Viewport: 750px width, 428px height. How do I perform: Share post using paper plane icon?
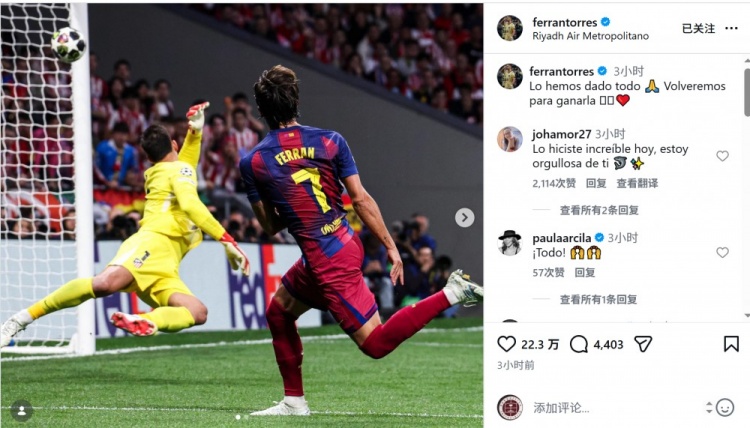643,343
